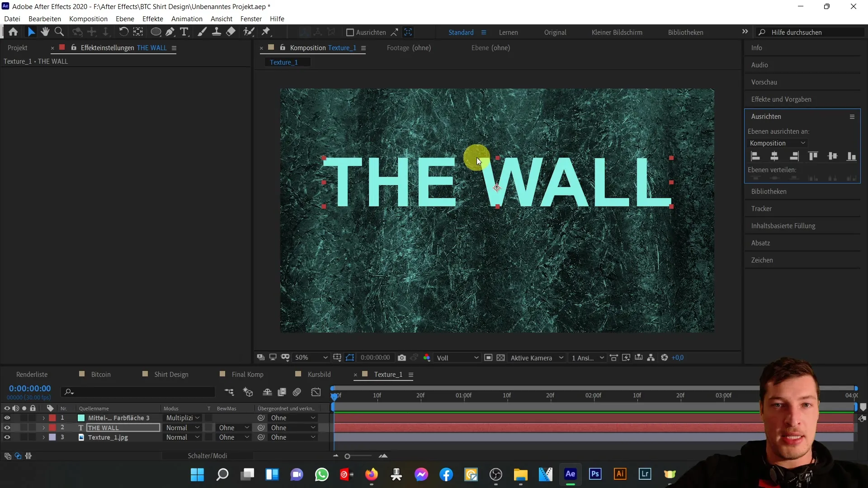The height and width of the screenshot is (488, 868).
Task: Switch to the Lernen workspace
Action: coord(508,33)
